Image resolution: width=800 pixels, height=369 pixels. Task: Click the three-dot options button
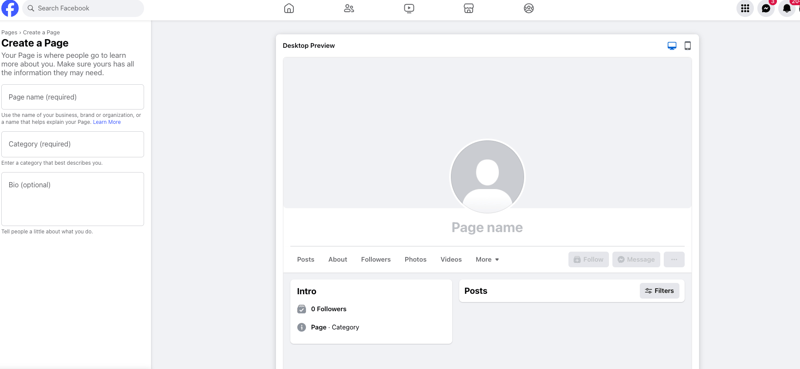click(x=674, y=259)
